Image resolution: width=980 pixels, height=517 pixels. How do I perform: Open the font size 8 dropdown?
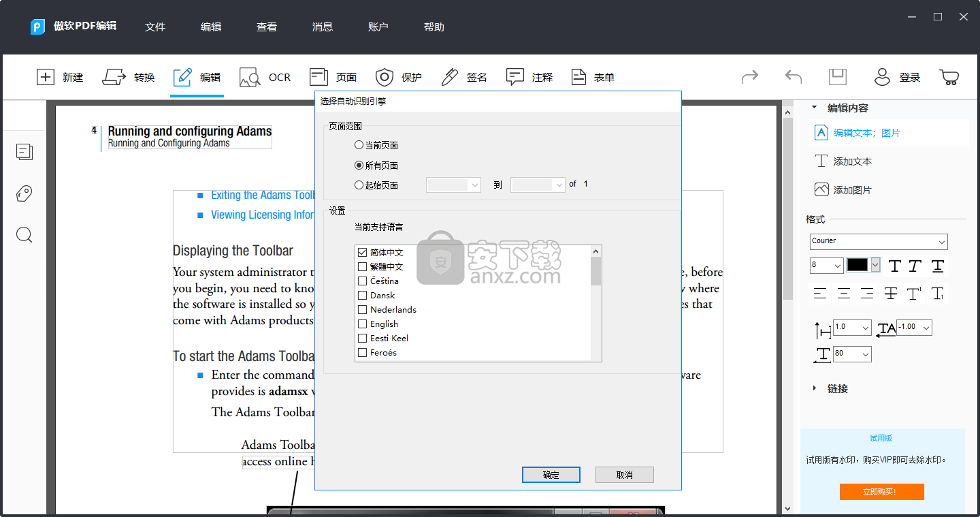coord(827,265)
